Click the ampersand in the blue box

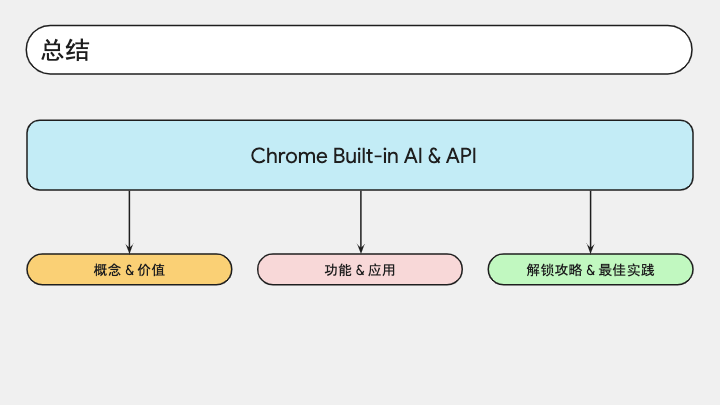[434, 156]
